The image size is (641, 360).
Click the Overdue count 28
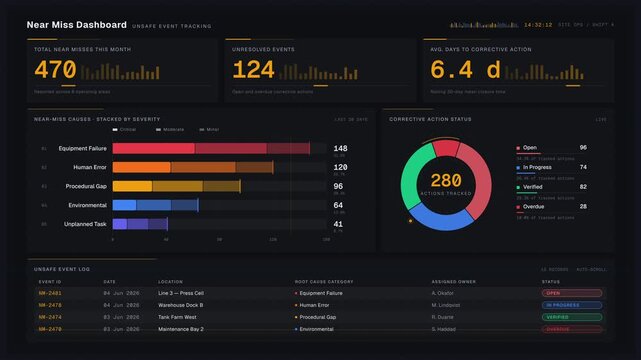click(583, 206)
